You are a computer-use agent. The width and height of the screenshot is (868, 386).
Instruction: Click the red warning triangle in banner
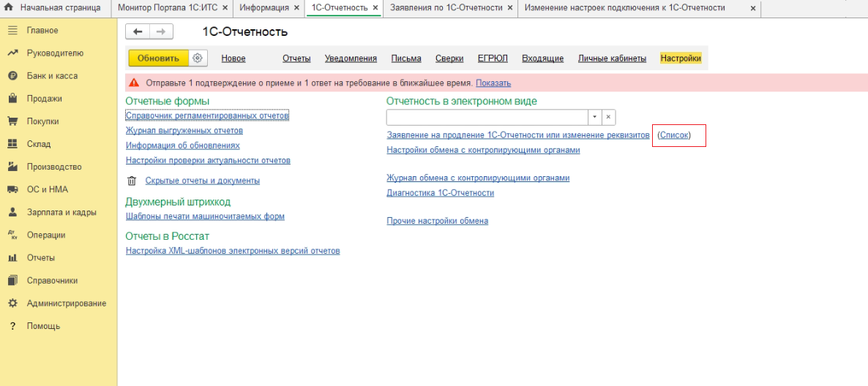click(133, 83)
